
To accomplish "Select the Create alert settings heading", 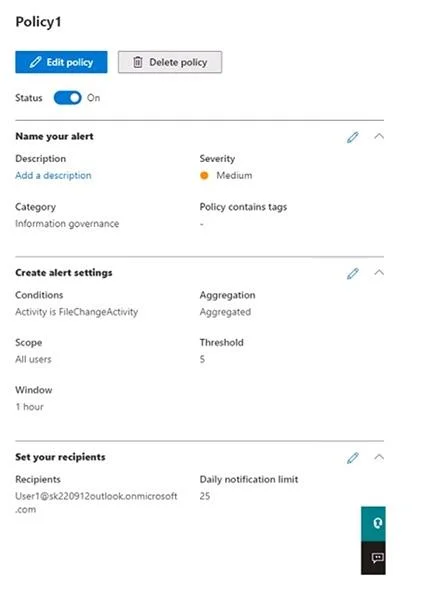I will (x=64, y=273).
